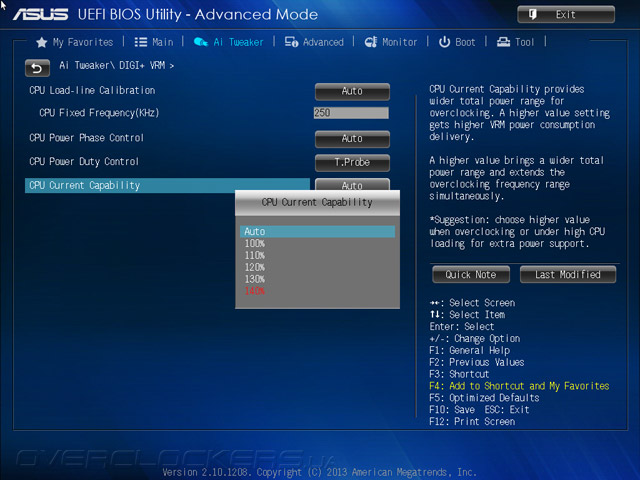
Task: Click the Ai Tweaker icon
Action: (201, 42)
